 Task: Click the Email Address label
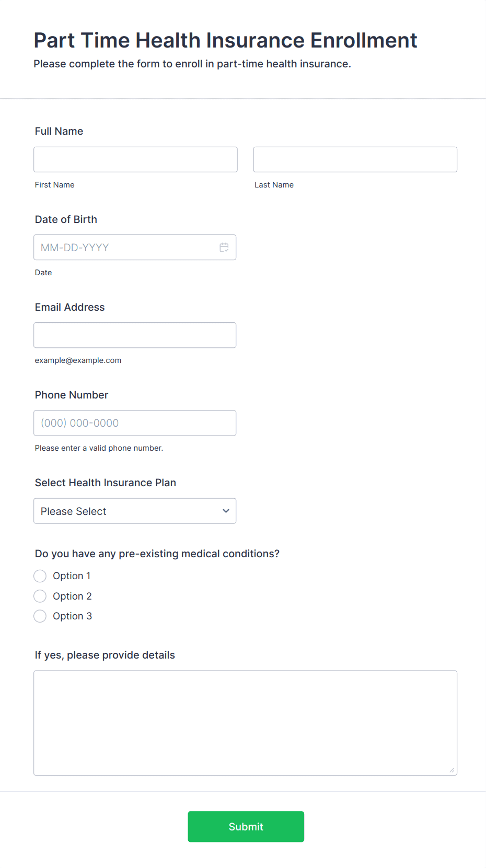point(70,307)
